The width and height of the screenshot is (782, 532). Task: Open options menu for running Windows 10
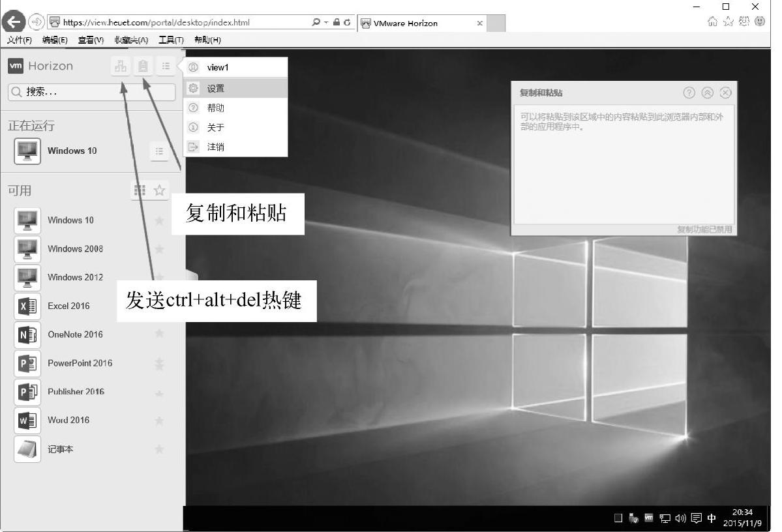(x=159, y=151)
